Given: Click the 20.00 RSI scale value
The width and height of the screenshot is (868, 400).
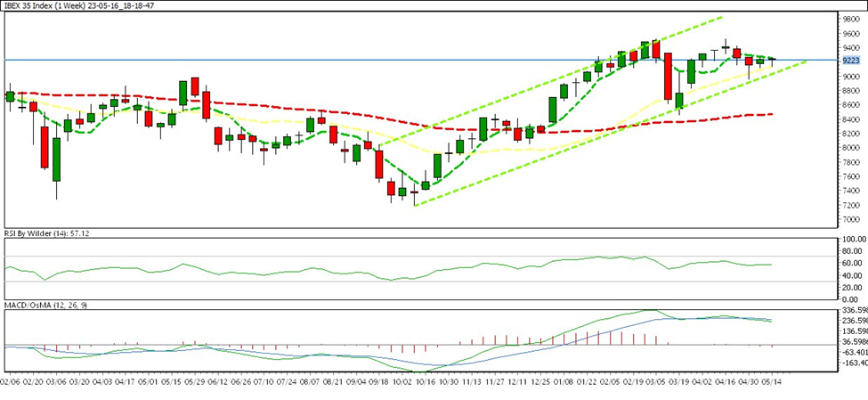Looking at the screenshot, I should click(x=853, y=287).
